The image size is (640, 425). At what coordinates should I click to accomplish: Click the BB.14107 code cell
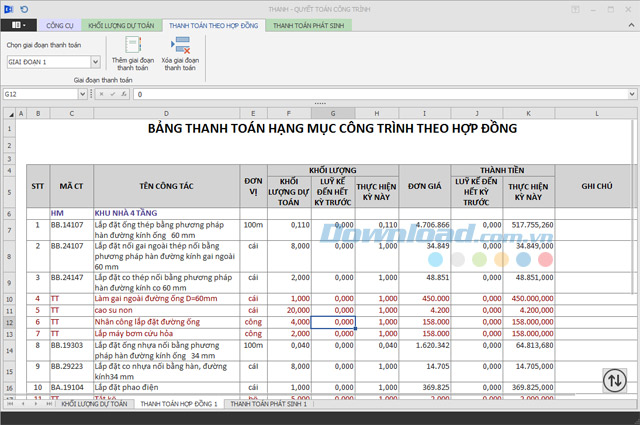[x=72, y=230]
